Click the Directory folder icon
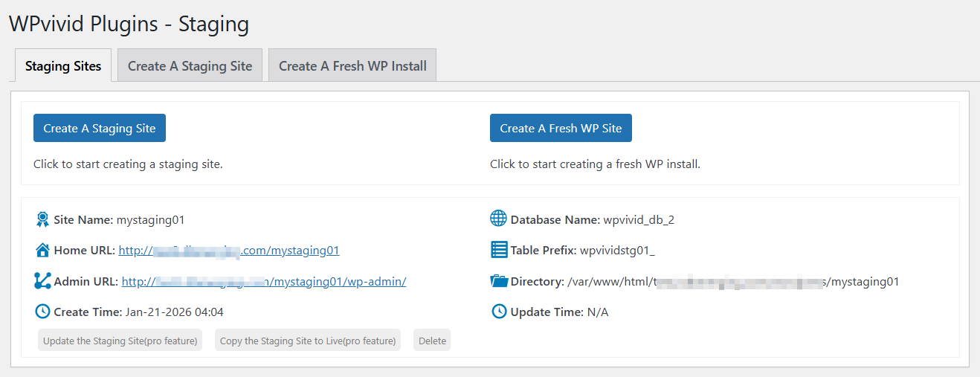Image resolution: width=980 pixels, height=377 pixels. (499, 281)
